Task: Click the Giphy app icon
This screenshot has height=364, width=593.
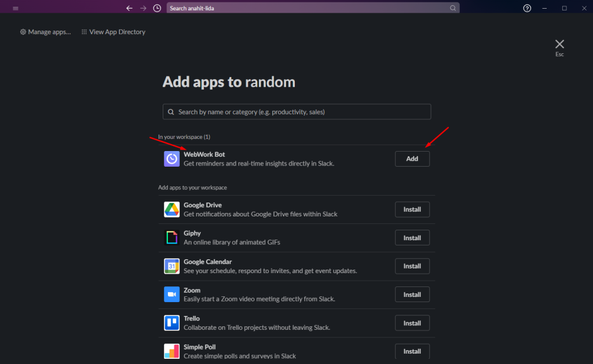Action: pyautogui.click(x=171, y=238)
